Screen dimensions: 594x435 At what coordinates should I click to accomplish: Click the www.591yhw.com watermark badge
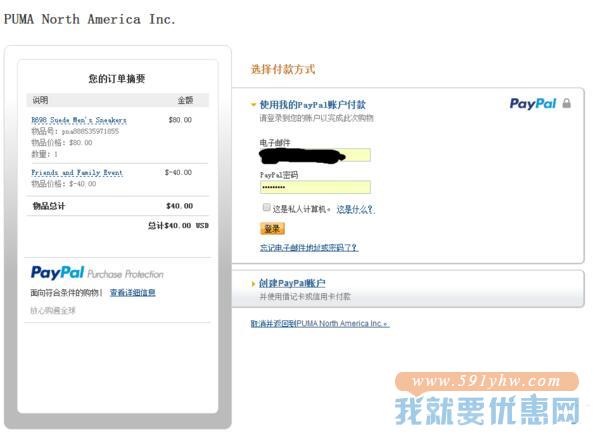tap(487, 381)
